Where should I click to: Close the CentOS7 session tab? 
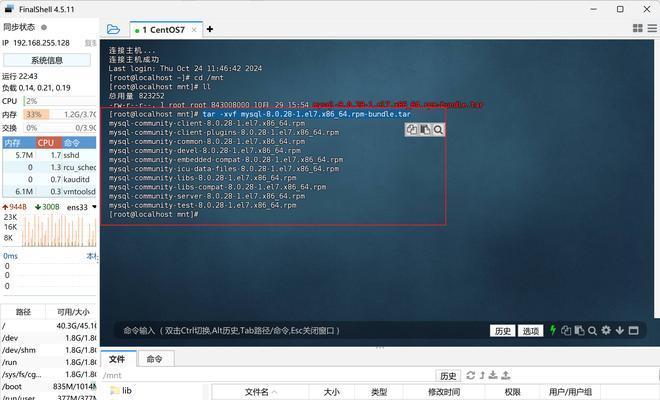194,30
